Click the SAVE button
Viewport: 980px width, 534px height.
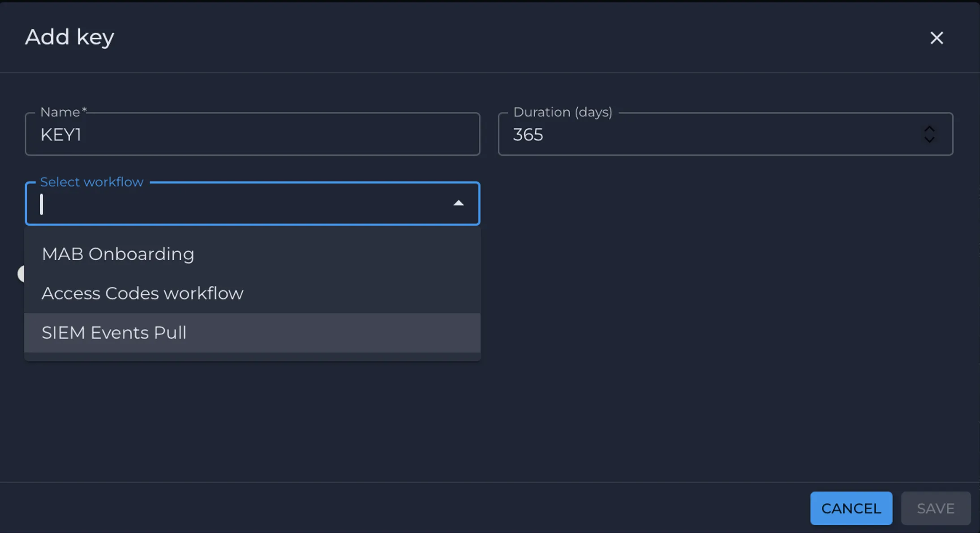tap(936, 508)
